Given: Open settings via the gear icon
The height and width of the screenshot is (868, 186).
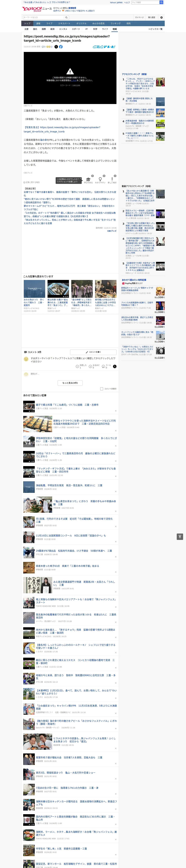Looking at the screenshot, I should coord(161,18).
